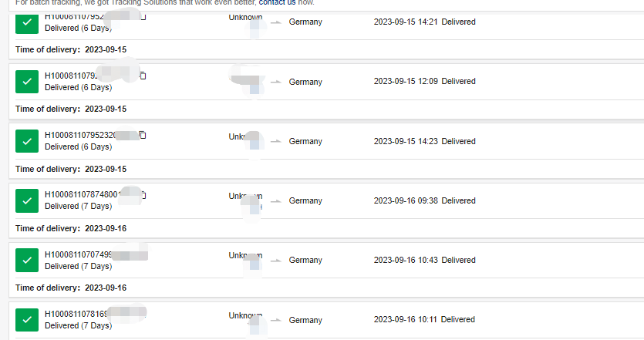
Task: Copy tracking number starting H10008110795232
Action: 143,136
